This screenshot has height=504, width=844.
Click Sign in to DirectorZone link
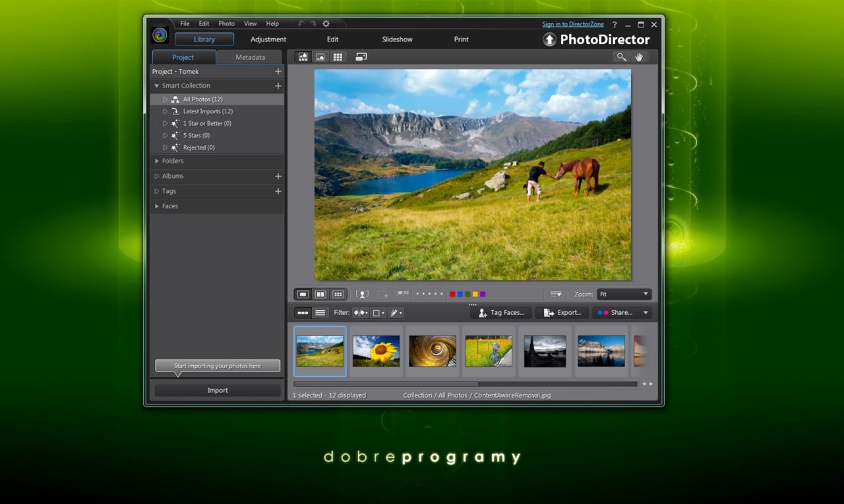click(573, 24)
